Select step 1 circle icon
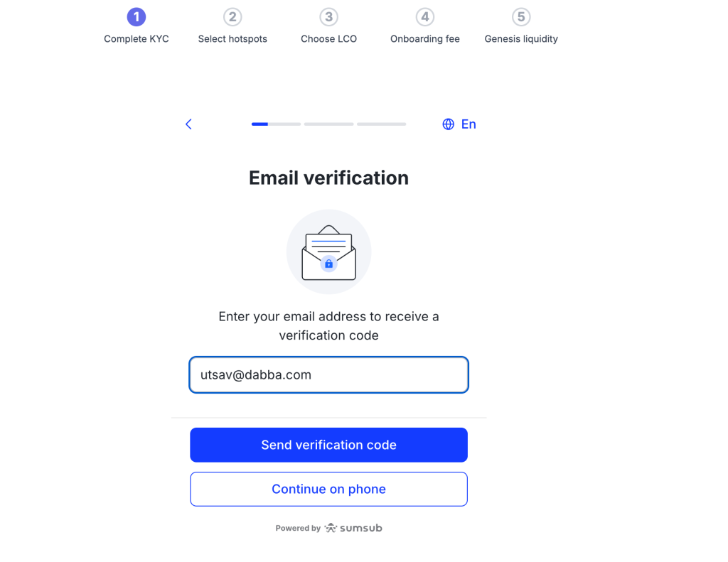Viewport: 728px width, 562px height. click(136, 17)
